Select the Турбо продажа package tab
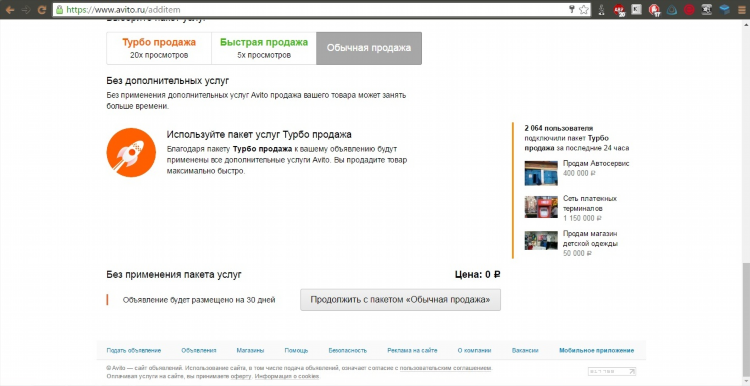 [159, 48]
